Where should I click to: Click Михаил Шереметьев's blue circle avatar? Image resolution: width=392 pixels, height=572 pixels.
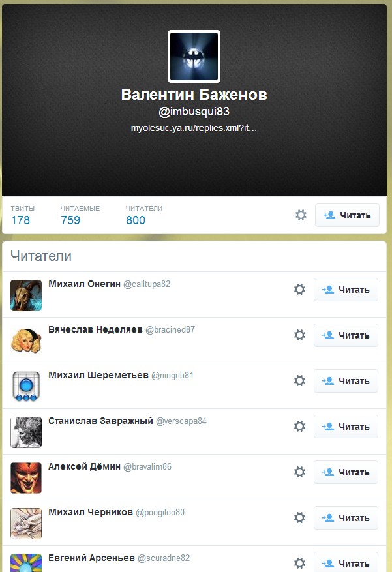[26, 387]
